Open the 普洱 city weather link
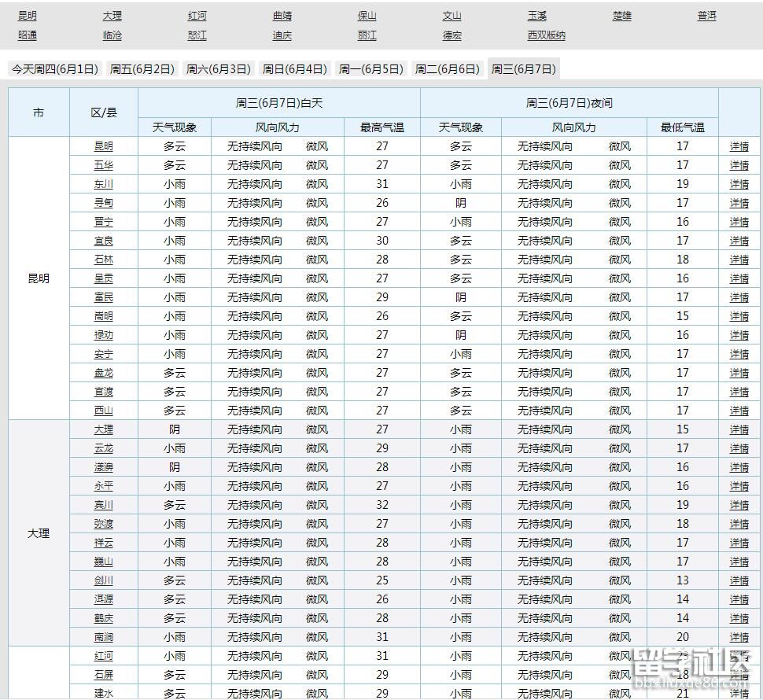The width and height of the screenshot is (763, 700). click(706, 15)
